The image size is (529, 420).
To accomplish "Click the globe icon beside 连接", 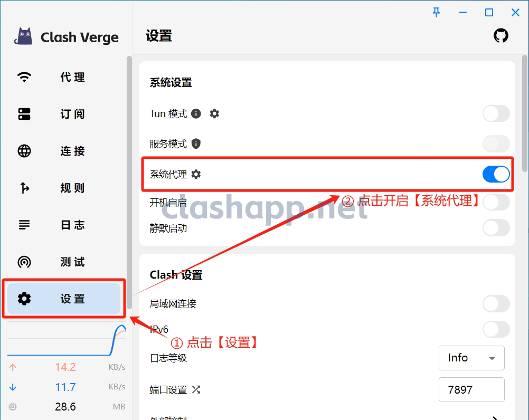I will pos(24,151).
